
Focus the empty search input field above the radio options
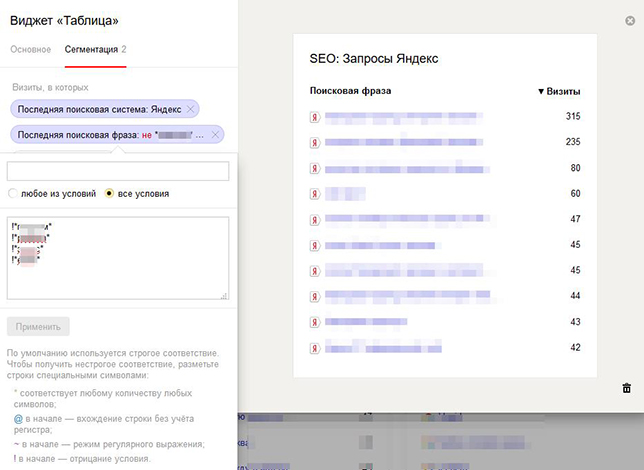118,171
